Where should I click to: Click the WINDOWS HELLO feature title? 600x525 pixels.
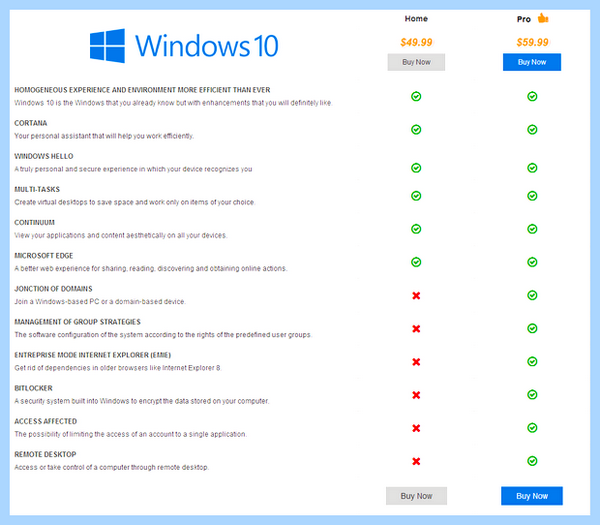pyautogui.click(x=44, y=156)
